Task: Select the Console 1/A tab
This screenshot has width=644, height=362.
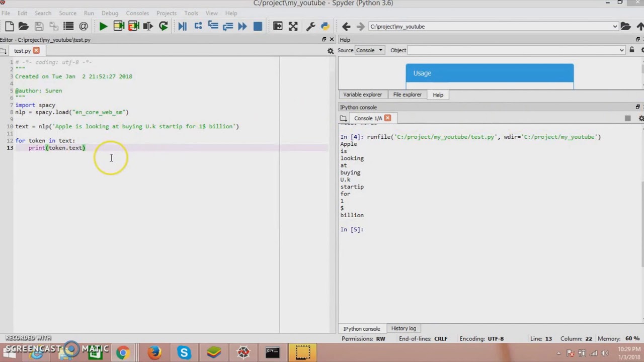Action: pyautogui.click(x=368, y=118)
